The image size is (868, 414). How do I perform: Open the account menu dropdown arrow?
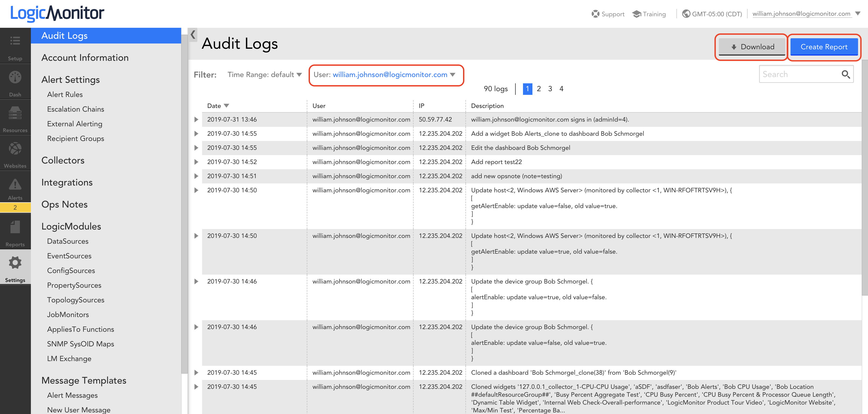point(858,14)
